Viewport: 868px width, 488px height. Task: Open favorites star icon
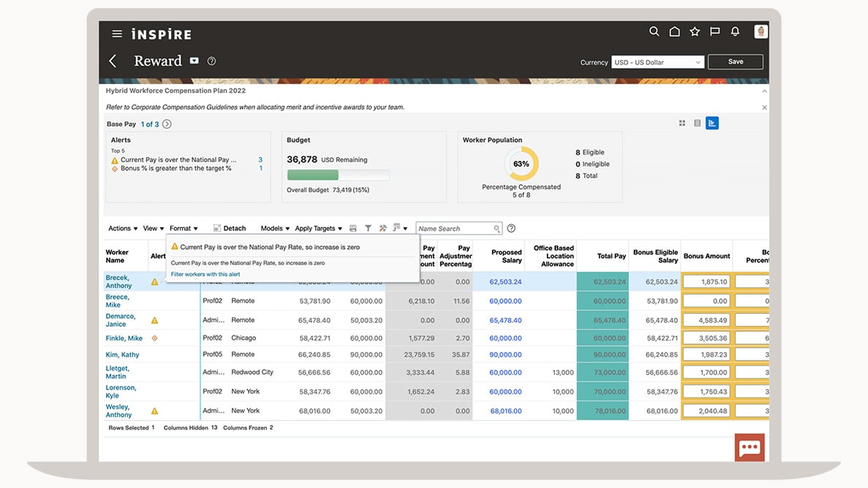click(x=695, y=31)
